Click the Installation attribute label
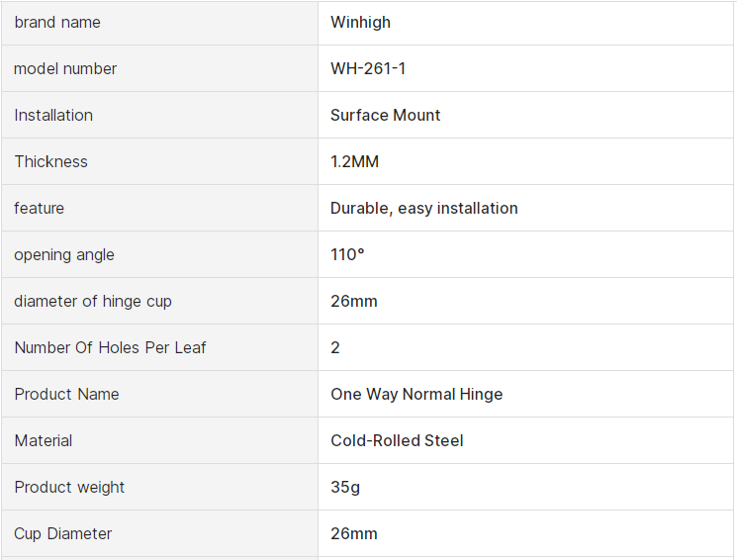737x560 pixels. coord(53,115)
